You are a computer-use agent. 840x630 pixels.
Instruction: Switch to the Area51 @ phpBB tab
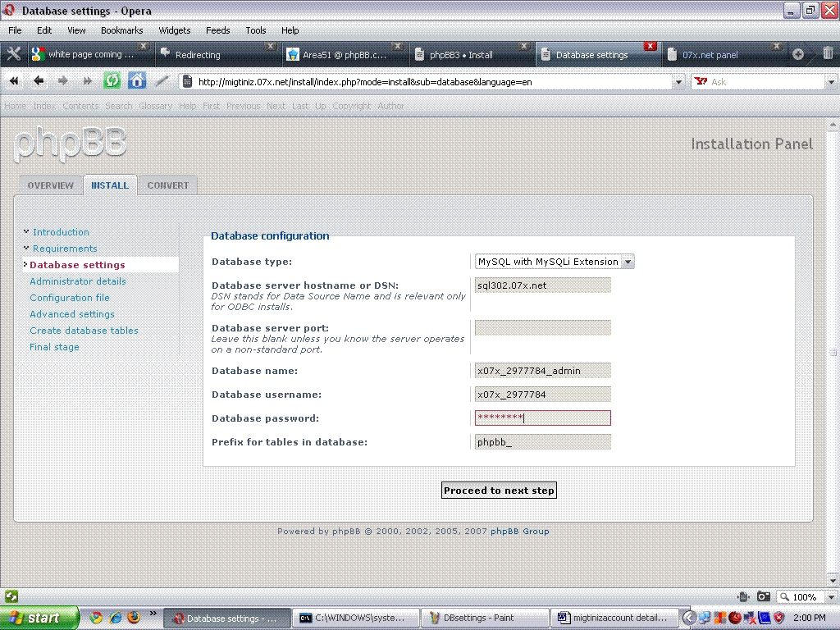pos(344,54)
